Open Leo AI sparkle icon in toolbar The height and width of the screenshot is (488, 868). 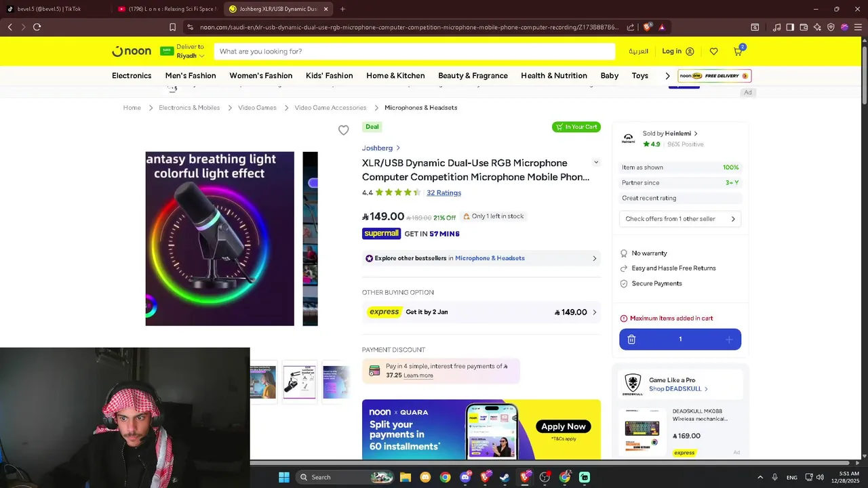[817, 27]
